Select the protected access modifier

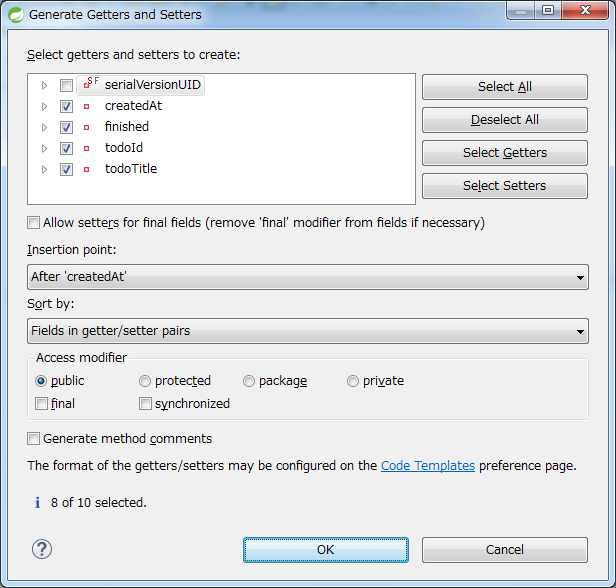145,381
